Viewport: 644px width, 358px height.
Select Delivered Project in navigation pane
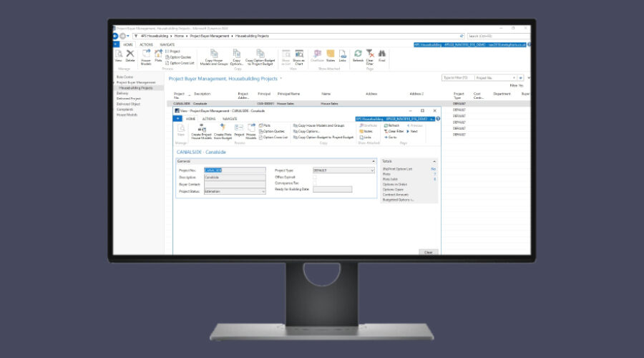click(x=130, y=99)
